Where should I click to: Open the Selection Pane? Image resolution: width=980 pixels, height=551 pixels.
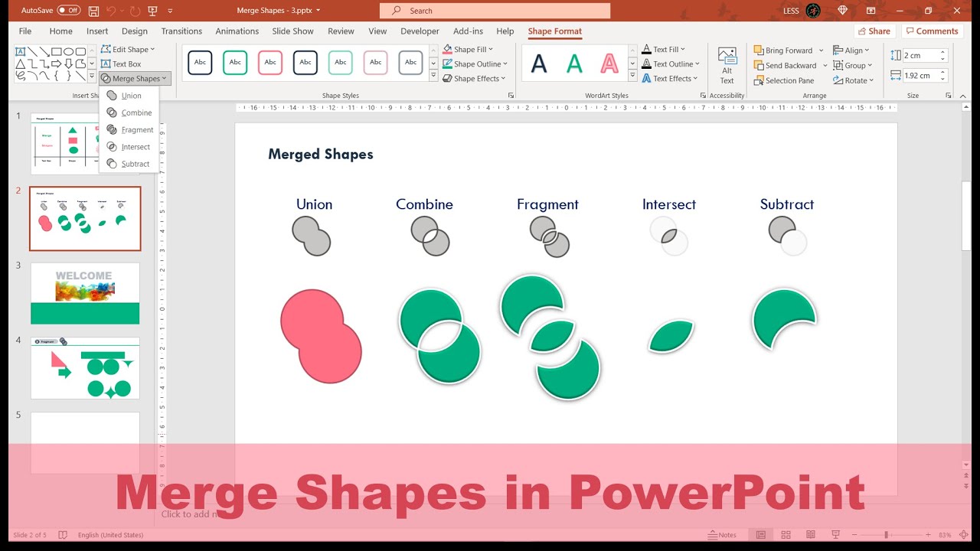[784, 80]
